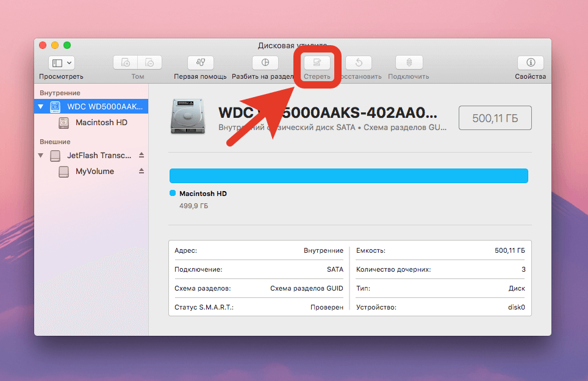Click the Свойства toolbar label

[x=530, y=76]
